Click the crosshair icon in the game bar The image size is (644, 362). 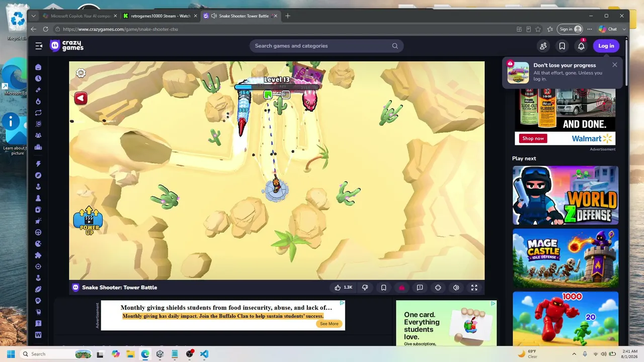point(438,288)
